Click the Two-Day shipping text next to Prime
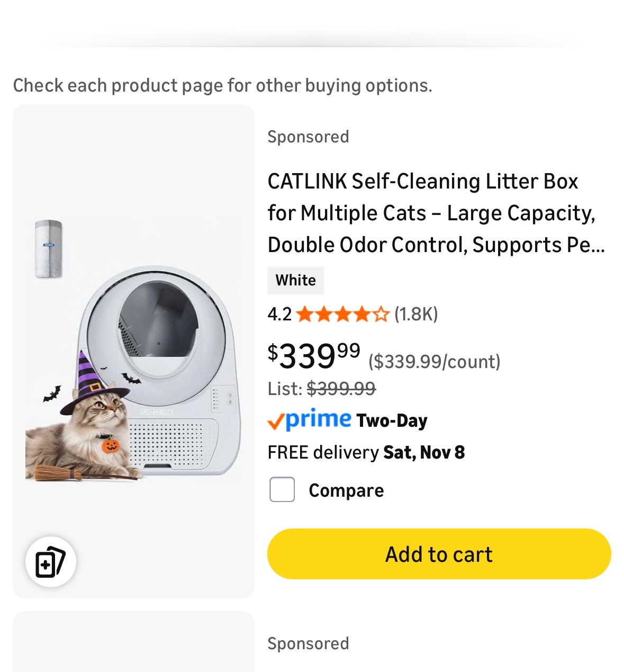Screen dimensions: 624x672 392,420
